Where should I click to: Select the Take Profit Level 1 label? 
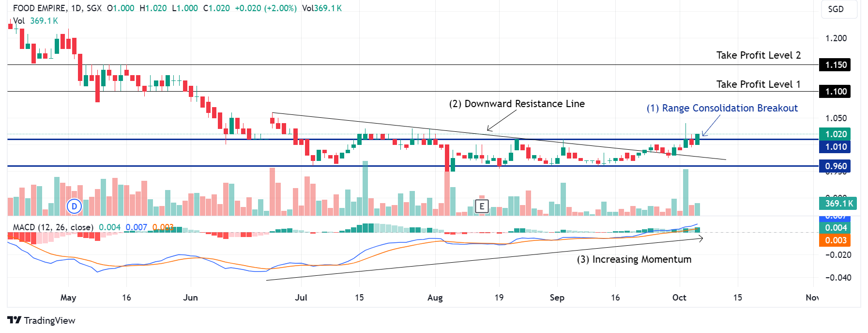coord(759,84)
